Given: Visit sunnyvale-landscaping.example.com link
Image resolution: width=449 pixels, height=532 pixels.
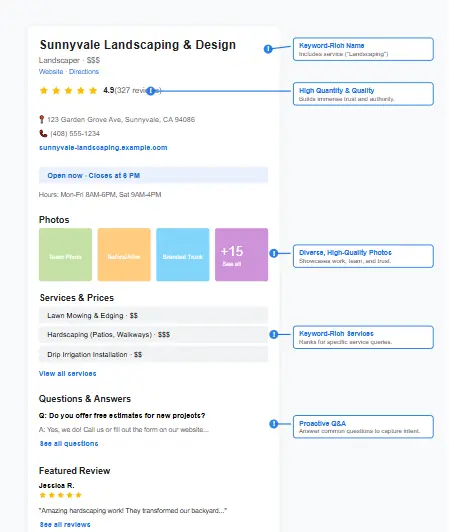Looking at the screenshot, I should [103, 148].
